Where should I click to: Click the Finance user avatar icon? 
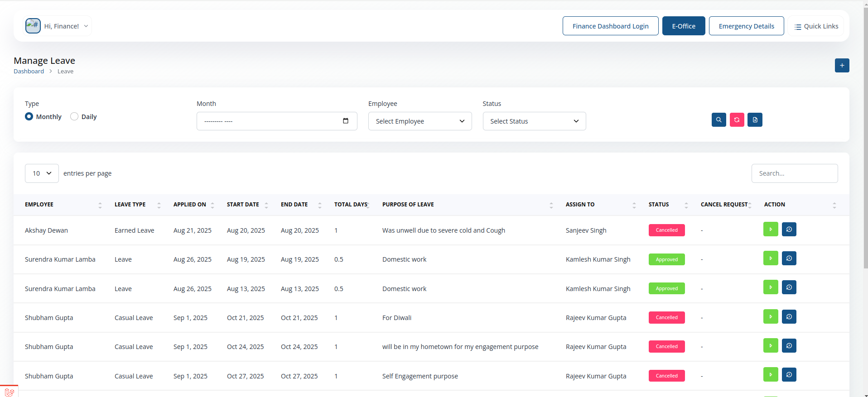pyautogui.click(x=33, y=26)
